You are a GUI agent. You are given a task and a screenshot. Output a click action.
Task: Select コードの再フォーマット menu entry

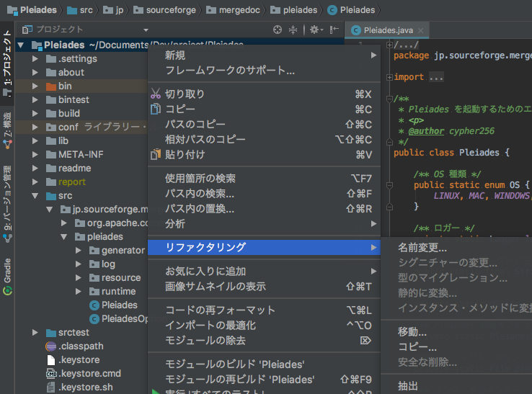(264, 310)
